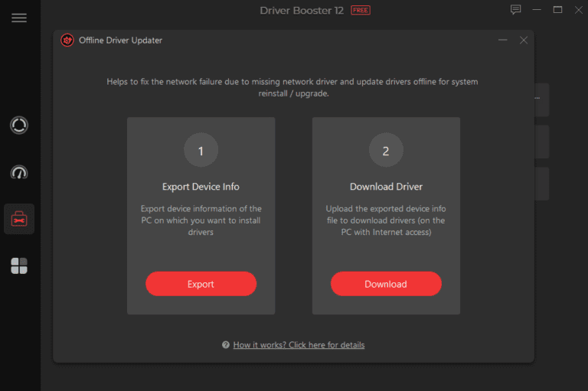Maximize the Driver Booster main window
Screen dimensions: 588x391
click(557, 10)
